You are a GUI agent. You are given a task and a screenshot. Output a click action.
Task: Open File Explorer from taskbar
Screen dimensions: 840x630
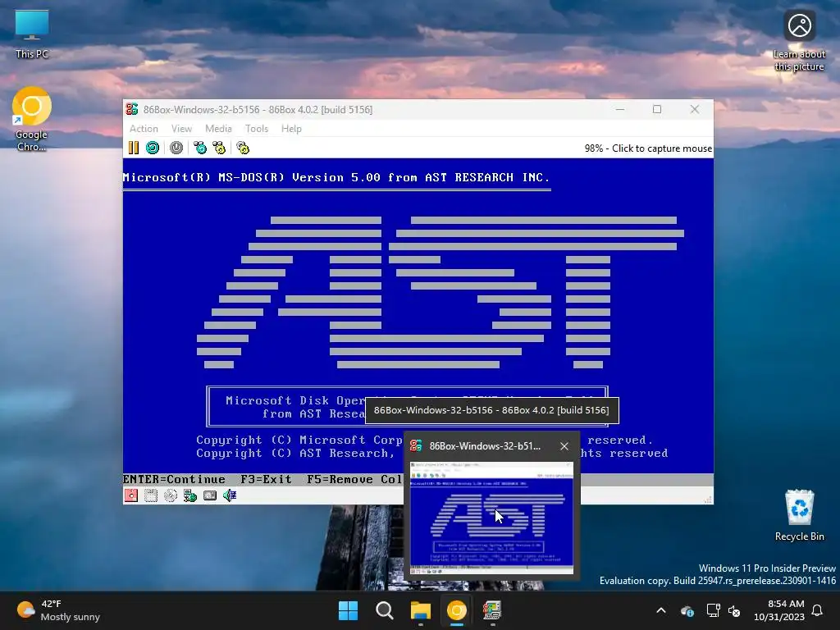(x=421, y=610)
